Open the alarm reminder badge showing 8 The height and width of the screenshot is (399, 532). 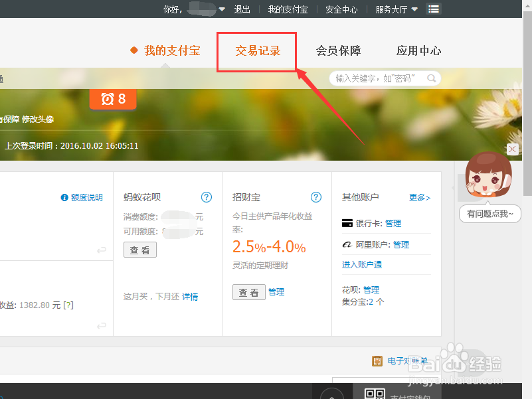113,99
